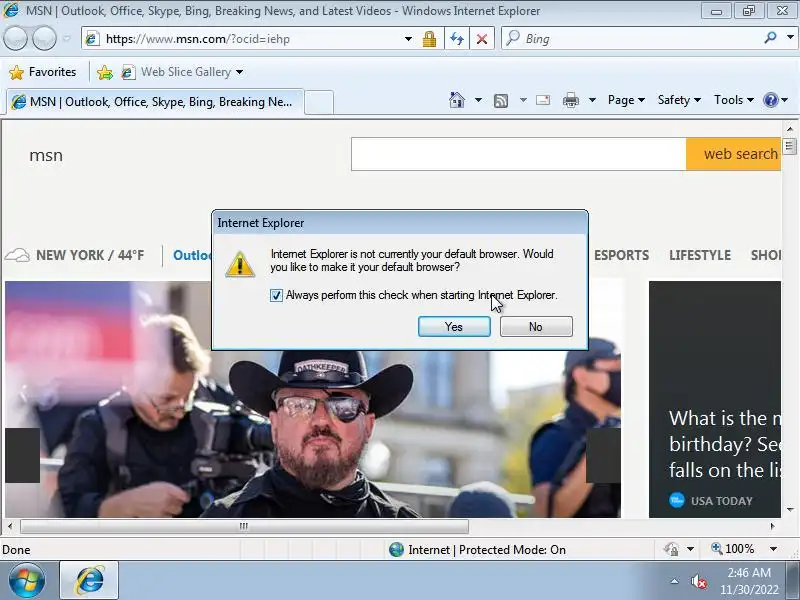This screenshot has height=600, width=800.
Task: Open the Oath Keeper headline image
Action: [x=313, y=434]
